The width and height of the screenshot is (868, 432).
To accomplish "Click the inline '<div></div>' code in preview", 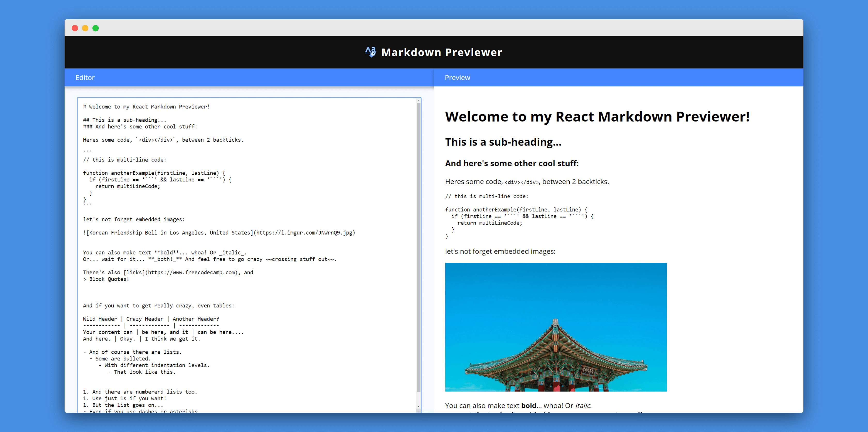I will click(x=522, y=182).
